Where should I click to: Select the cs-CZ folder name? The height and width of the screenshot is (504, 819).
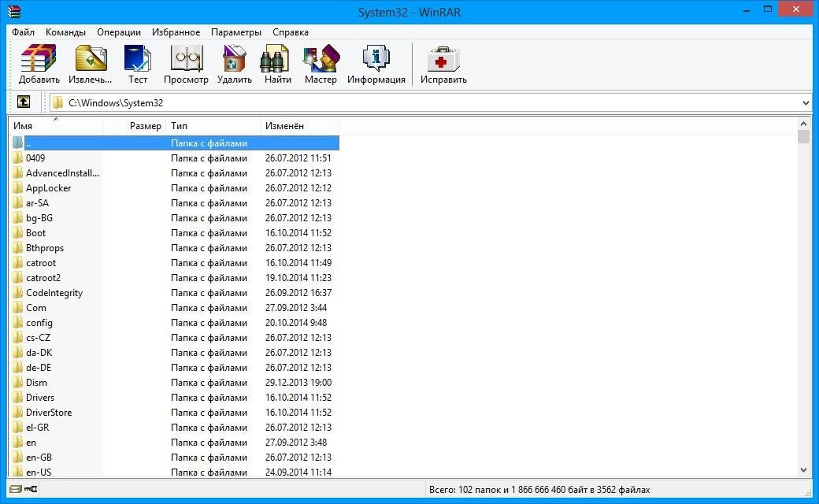pos(38,338)
